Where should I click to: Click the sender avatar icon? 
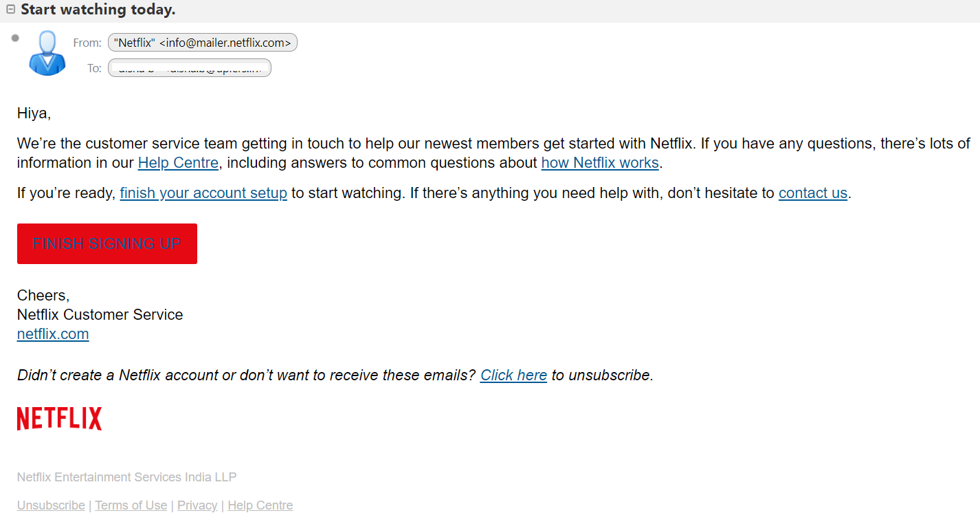pyautogui.click(x=47, y=53)
